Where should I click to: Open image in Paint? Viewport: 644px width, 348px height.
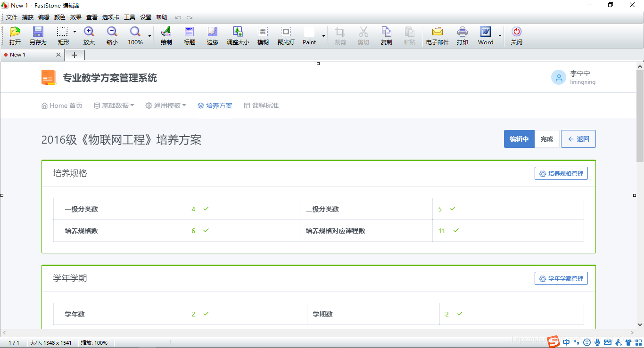tap(309, 36)
